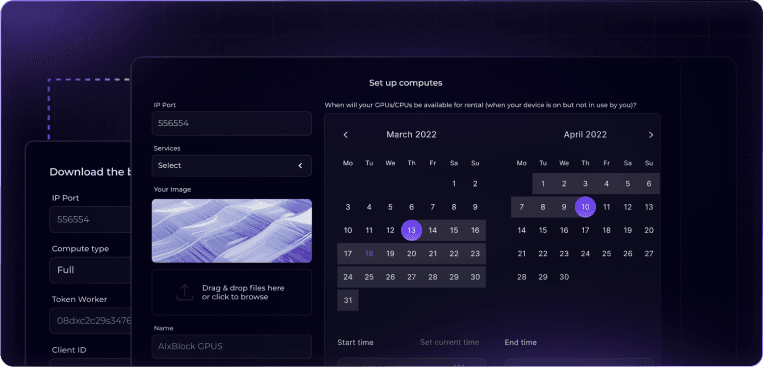763x367 pixels.
Task: Select April 17 in calendar
Action: (585, 230)
